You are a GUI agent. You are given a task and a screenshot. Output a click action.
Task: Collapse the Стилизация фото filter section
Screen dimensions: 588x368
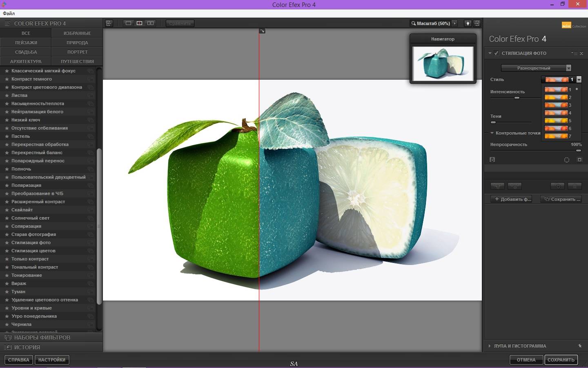490,53
